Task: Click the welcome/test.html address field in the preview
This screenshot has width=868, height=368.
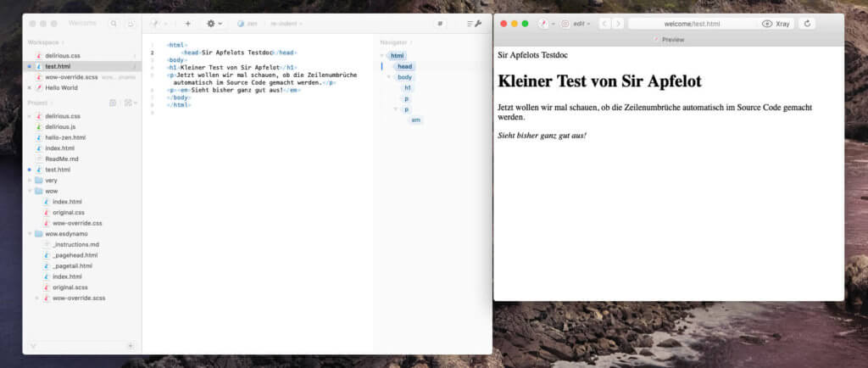Action: coord(693,24)
